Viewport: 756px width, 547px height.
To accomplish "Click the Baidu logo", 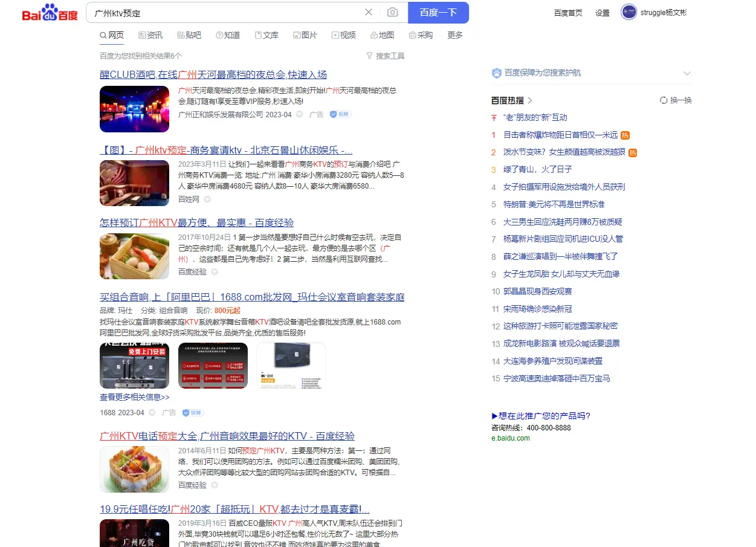I will pos(48,12).
